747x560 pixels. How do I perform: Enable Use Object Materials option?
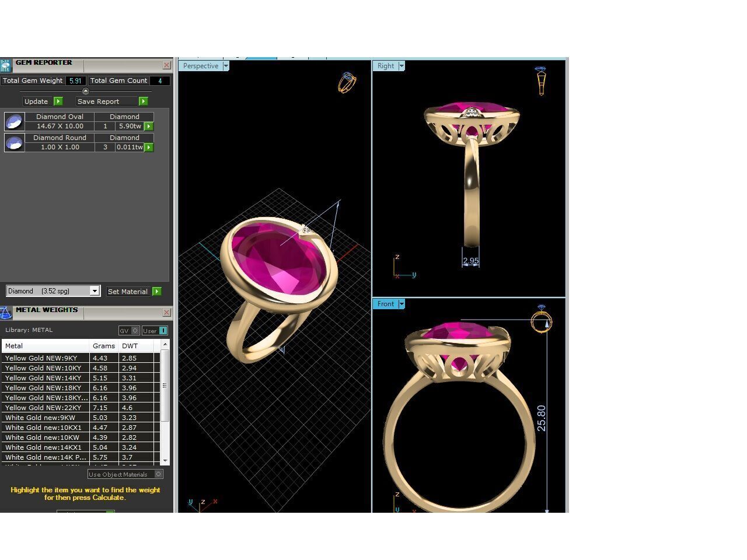pyautogui.click(x=125, y=474)
